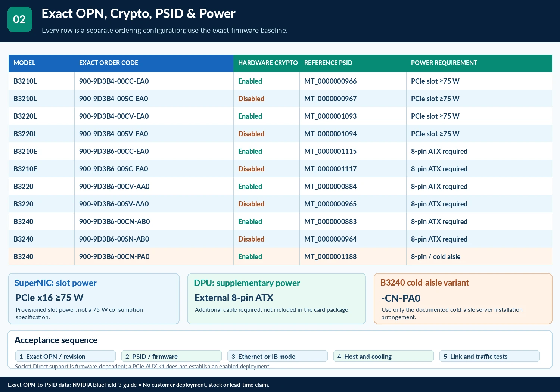Select step 5 Link and traffic tests
This screenshot has width=560, height=392.
coord(489,356)
